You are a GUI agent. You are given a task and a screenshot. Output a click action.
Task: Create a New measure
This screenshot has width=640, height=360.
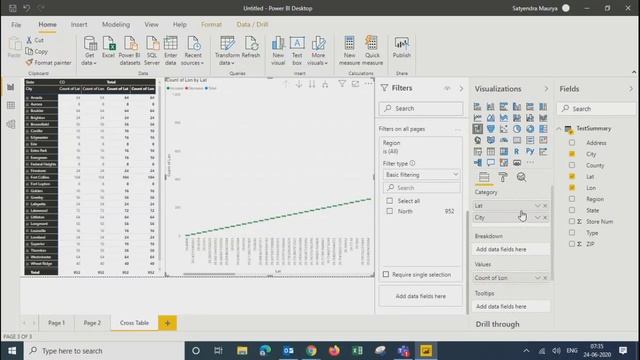point(349,51)
